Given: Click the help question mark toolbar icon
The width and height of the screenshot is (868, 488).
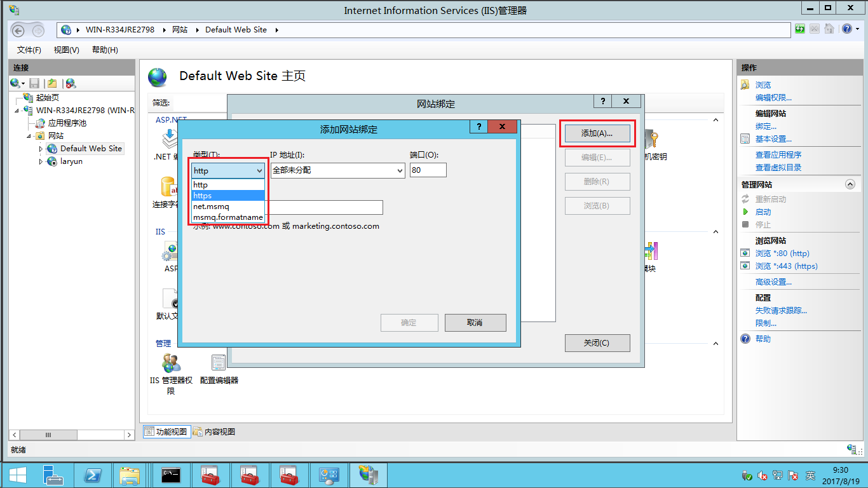Looking at the screenshot, I should (846, 29).
